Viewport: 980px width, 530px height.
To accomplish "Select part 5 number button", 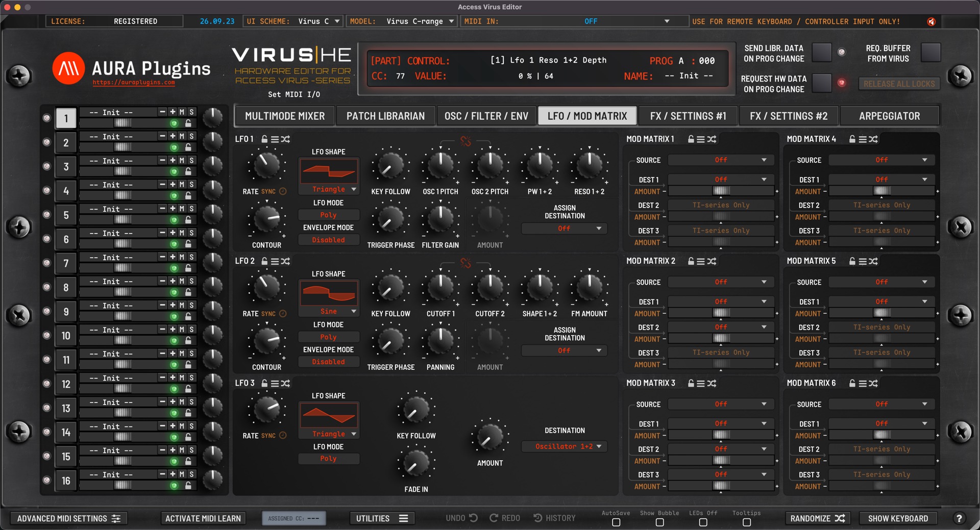I will coord(66,215).
